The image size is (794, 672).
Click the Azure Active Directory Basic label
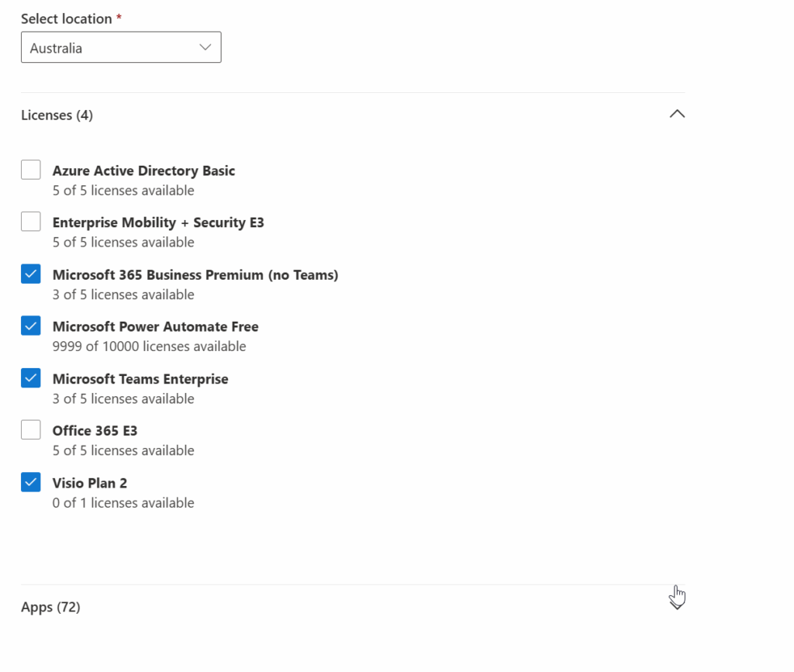[x=143, y=171]
